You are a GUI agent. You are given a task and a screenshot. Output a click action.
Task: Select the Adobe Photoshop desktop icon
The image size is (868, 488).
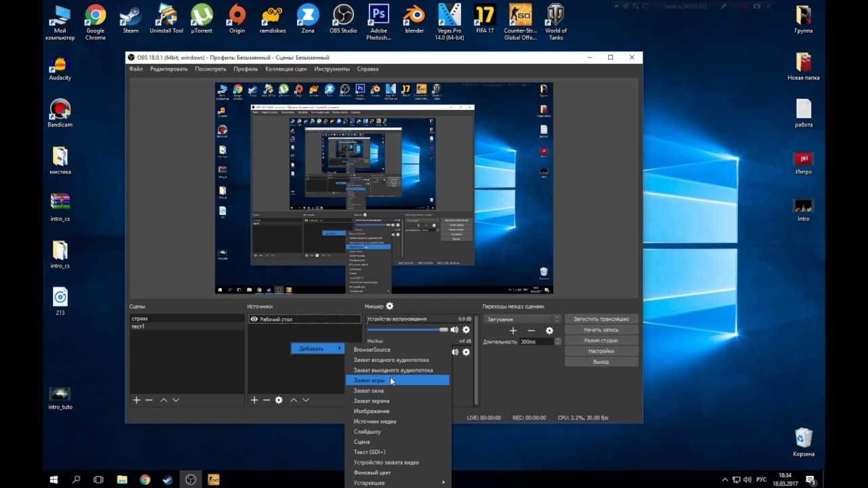tap(378, 22)
